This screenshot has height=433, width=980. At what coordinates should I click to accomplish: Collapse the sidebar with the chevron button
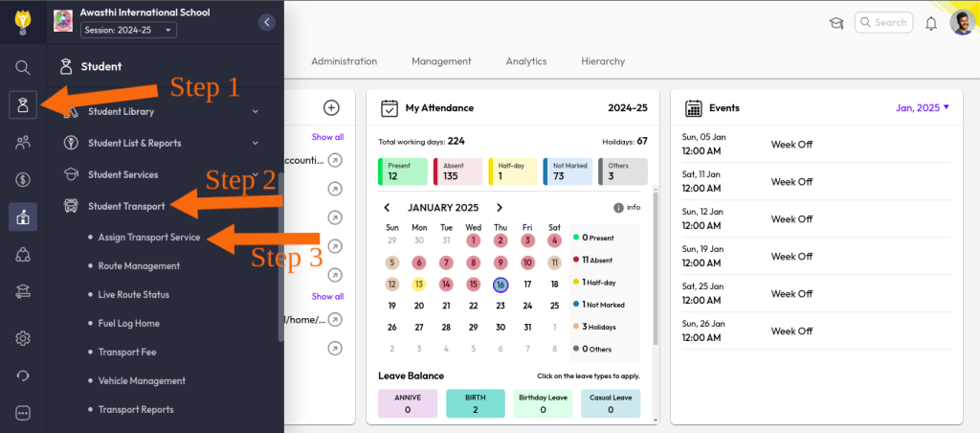coord(267,22)
